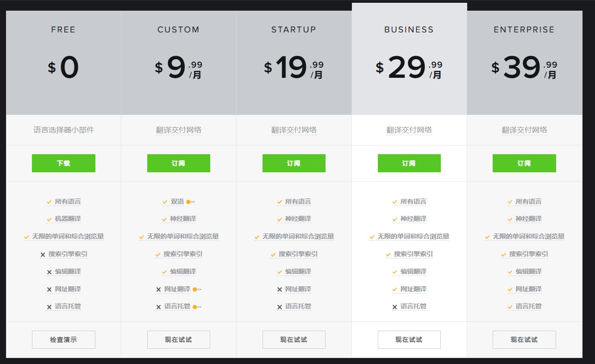Image resolution: width=595 pixels, height=364 pixels.
Task: Click the checkmark icon beside 所有语言 in FREE
Action: [x=49, y=201]
